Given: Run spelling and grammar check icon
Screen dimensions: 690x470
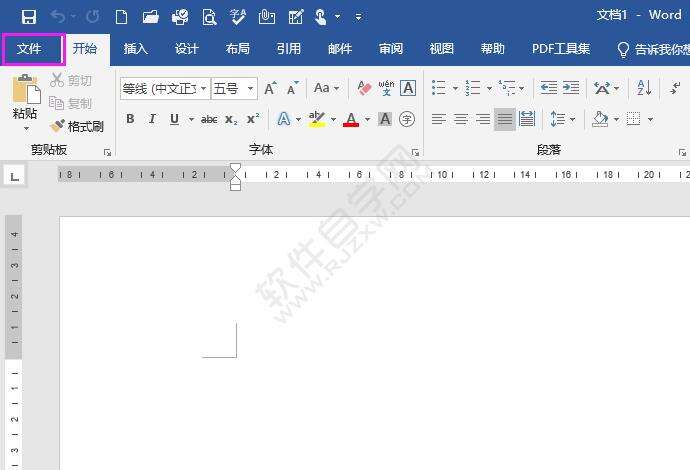Looking at the screenshot, I should pos(238,17).
